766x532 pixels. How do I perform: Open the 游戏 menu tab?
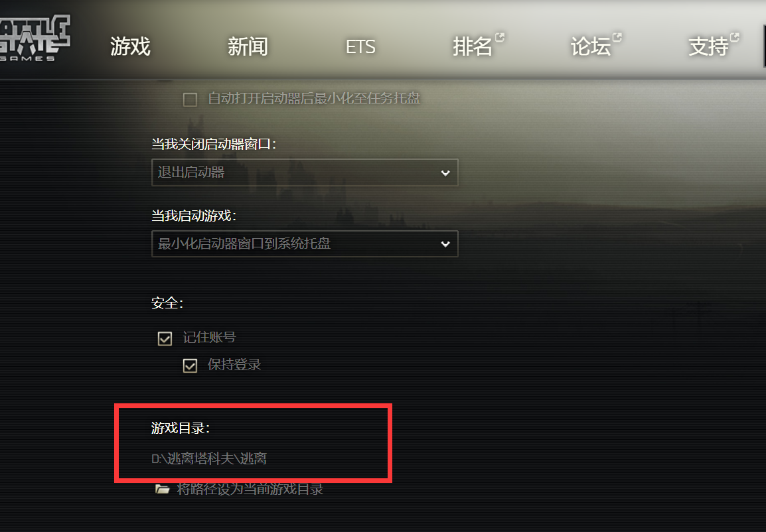130,46
